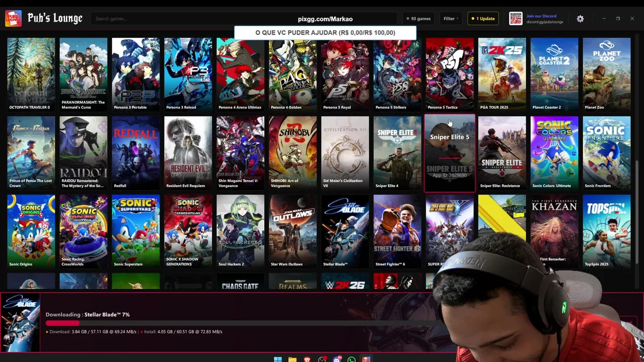This screenshot has height=362, width=644.
Task: Select Sonic Colors: Ultimate game
Action: click(554, 153)
